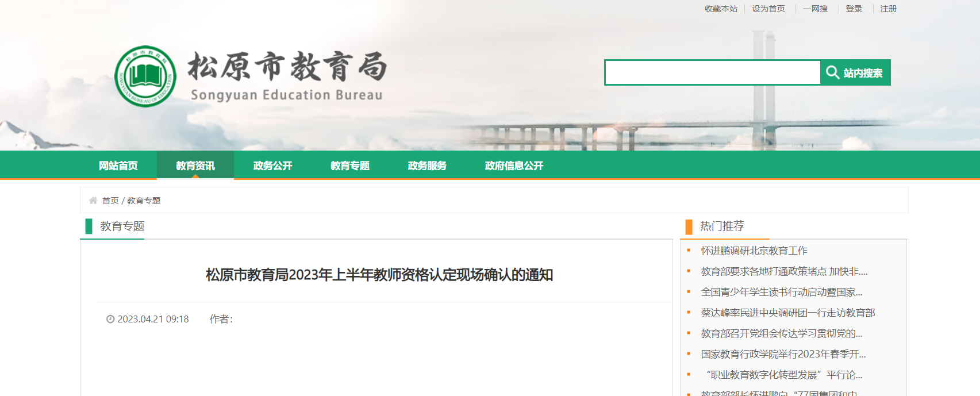Open the 政府信息公开 navigation item
980x396 pixels.
coord(514,166)
